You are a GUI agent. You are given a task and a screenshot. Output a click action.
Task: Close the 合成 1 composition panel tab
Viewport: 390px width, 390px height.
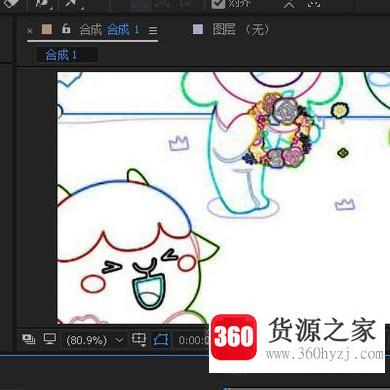pyautogui.click(x=30, y=31)
